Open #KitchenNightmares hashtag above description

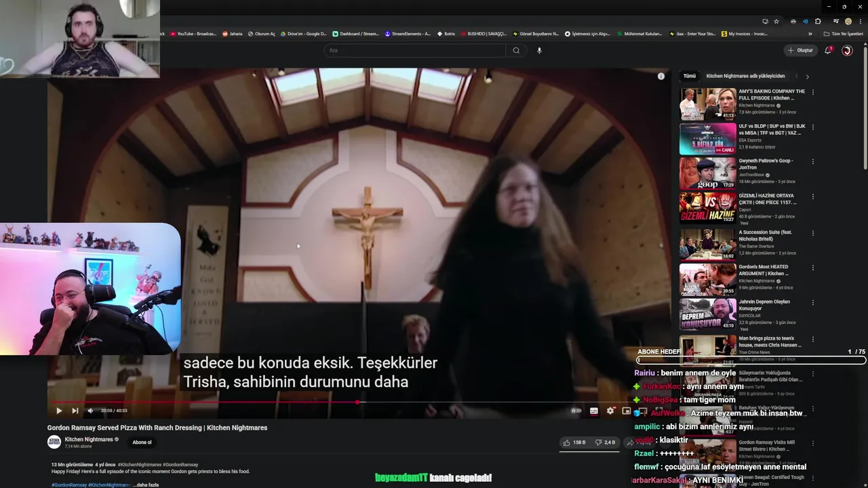click(x=140, y=465)
